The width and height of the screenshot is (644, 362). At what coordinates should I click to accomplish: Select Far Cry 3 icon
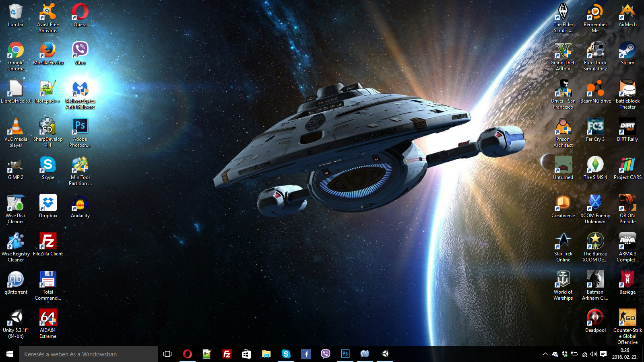595,130
